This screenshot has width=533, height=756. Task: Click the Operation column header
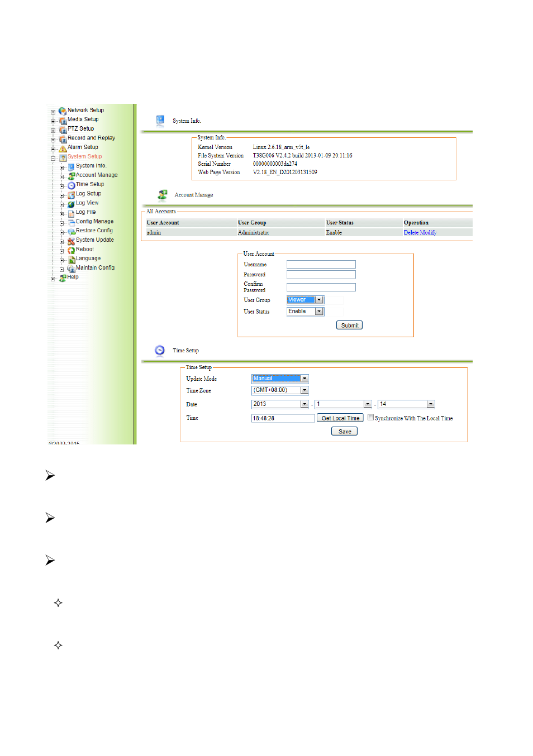pyautogui.click(x=416, y=223)
